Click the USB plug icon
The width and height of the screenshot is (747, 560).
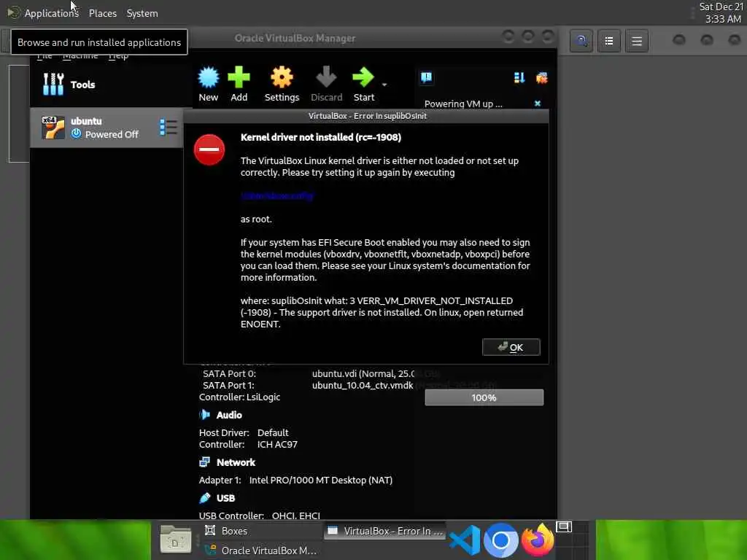click(204, 498)
